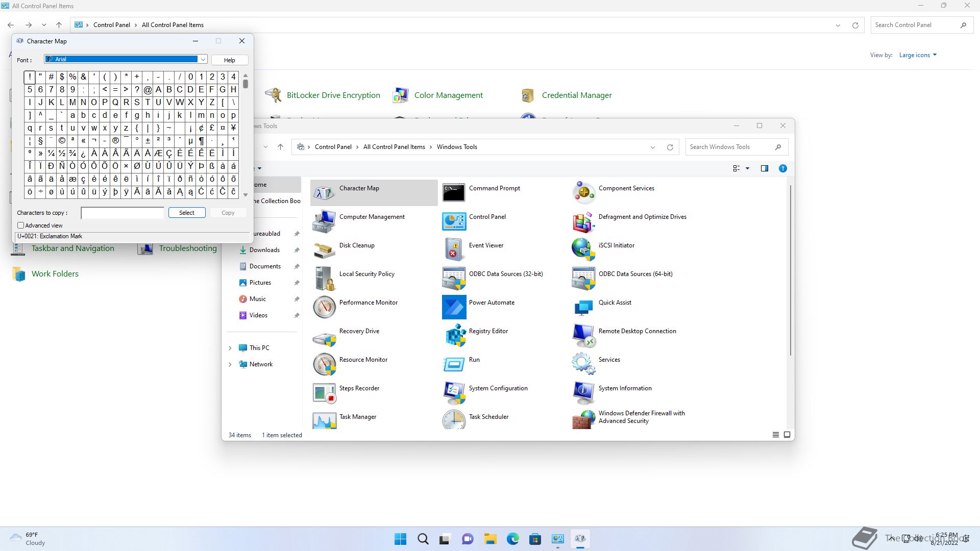This screenshot has height=551, width=980.
Task: Open Work Folders in Control Panel
Action: 45,274
